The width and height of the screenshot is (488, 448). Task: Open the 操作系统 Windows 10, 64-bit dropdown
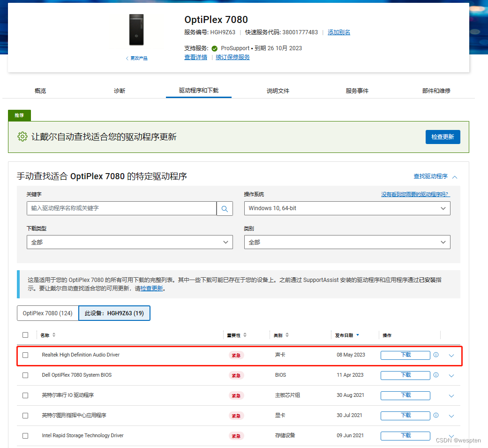[x=347, y=208]
